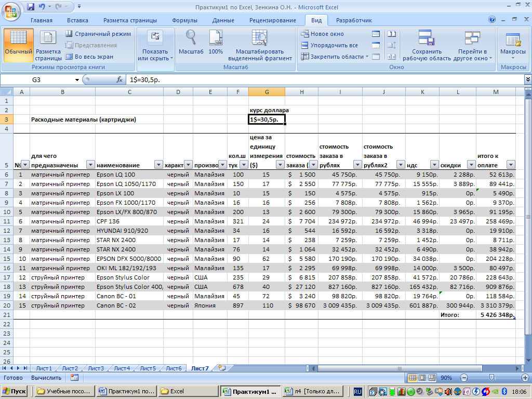Enable Страничный режим view

pyautogui.click(x=98, y=34)
